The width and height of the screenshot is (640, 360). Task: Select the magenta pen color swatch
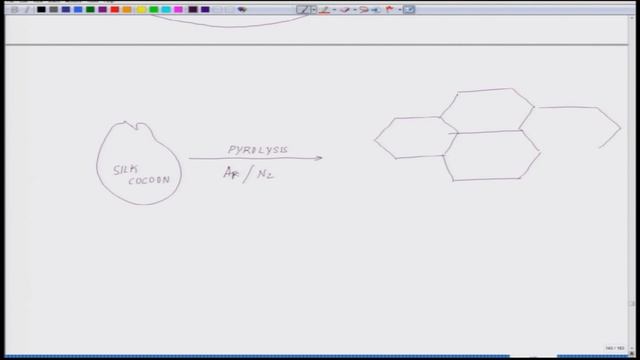pyautogui.click(x=178, y=9)
